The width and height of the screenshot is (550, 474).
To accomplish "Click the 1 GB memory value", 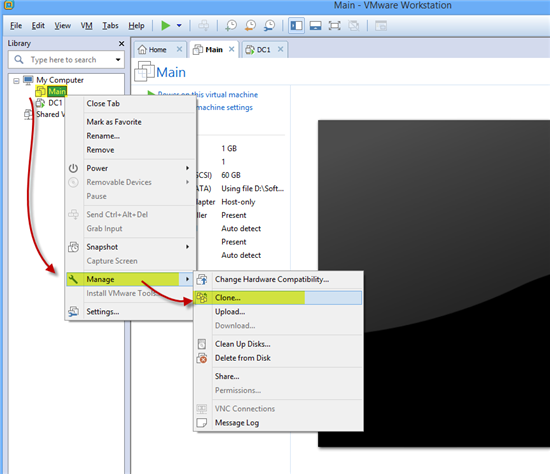I will [x=229, y=148].
